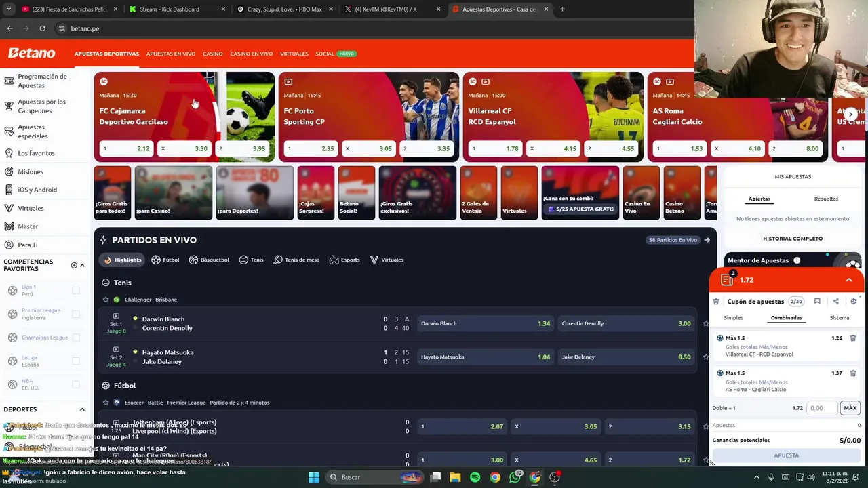This screenshot has height=488, width=868.
Task: Collapse the Deportes section
Action: [82, 409]
